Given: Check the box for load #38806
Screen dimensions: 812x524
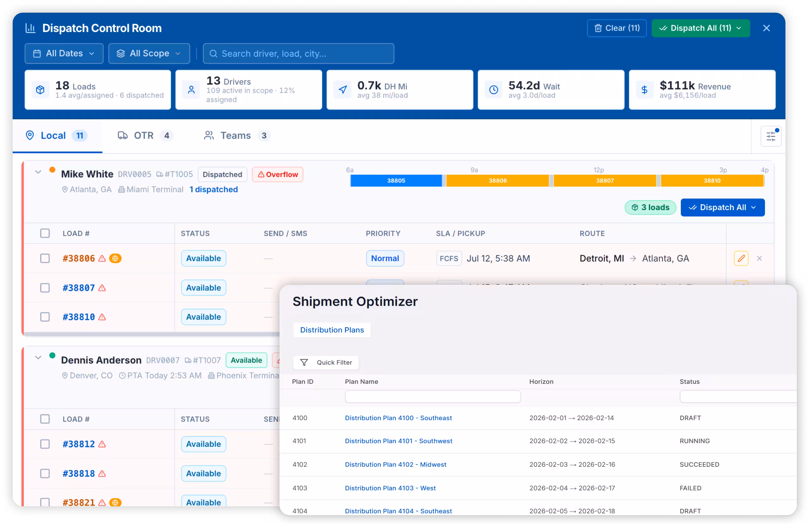Looking at the screenshot, I should point(45,259).
